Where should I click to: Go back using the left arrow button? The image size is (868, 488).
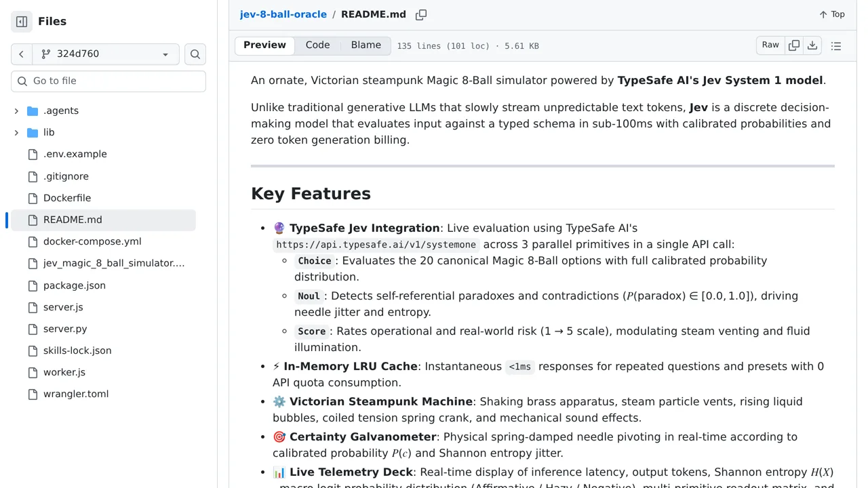22,54
